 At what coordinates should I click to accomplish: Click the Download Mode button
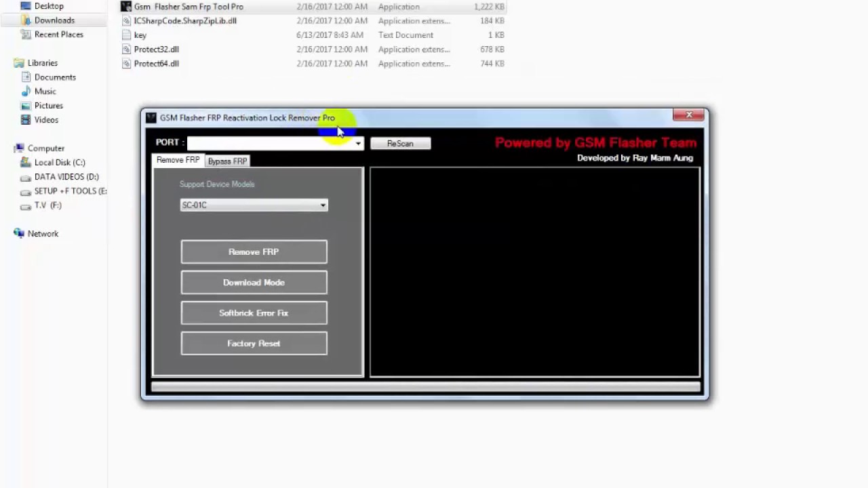254,282
